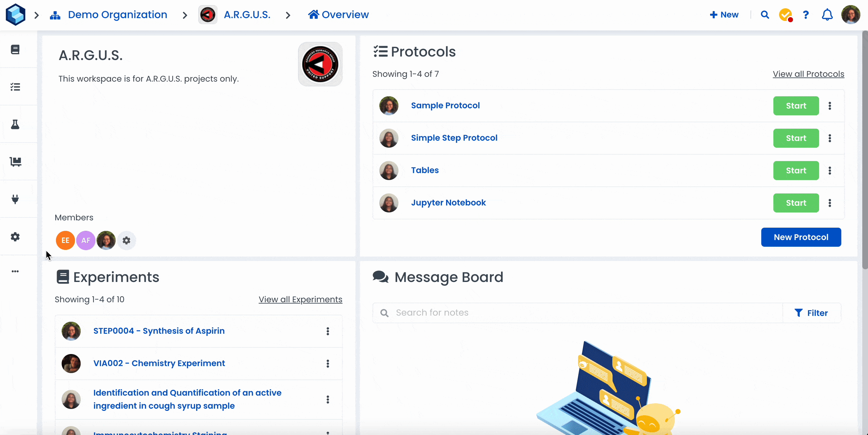Image resolution: width=868 pixels, height=435 pixels.
Task: Click the members settings gear icon
Action: 126,240
